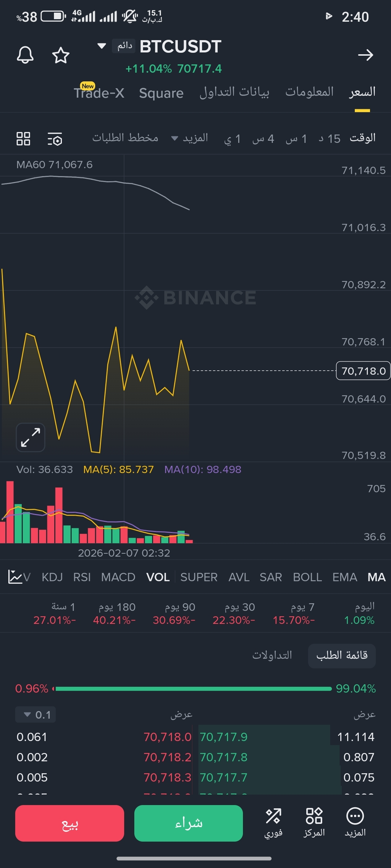Tap the فوري instant trade icon
Screen dimensions: 391x868
(273, 823)
